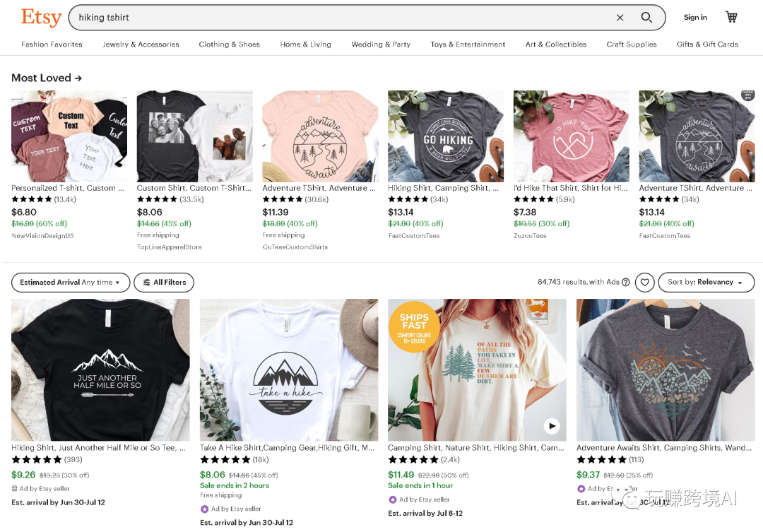Image resolution: width=763 pixels, height=532 pixels.
Task: Save search with the heart icon
Action: coord(644,283)
